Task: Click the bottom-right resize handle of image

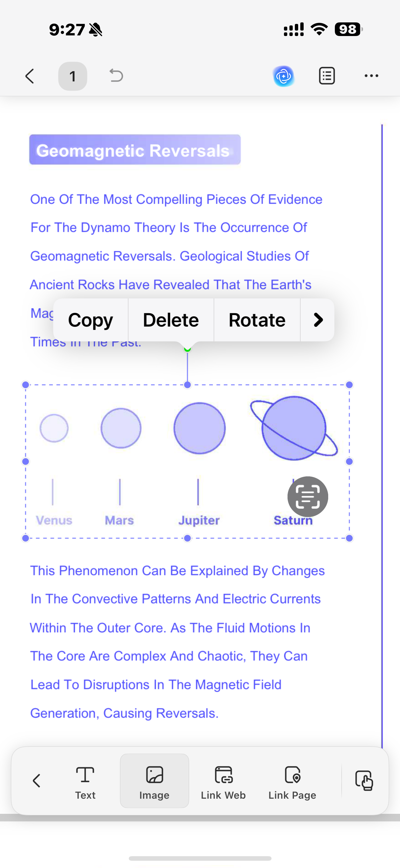Action: point(349,538)
